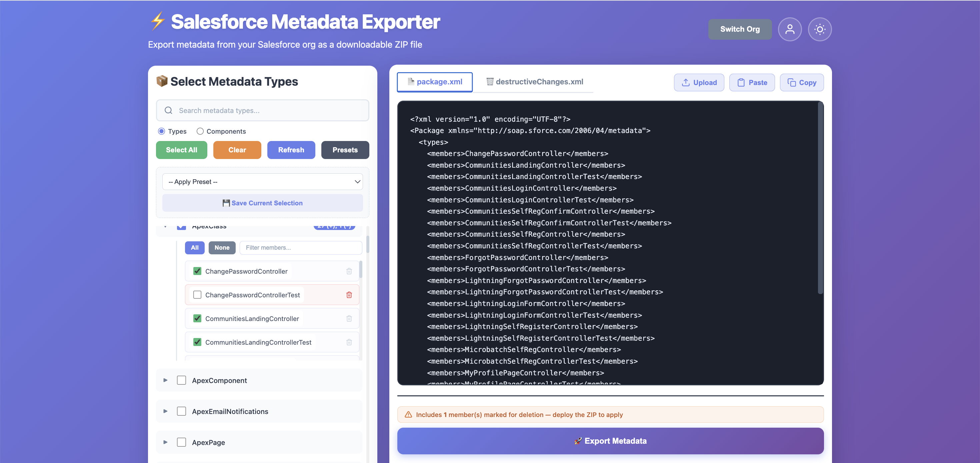
Task: Expand the ApexPage tree node
Action: tap(165, 442)
